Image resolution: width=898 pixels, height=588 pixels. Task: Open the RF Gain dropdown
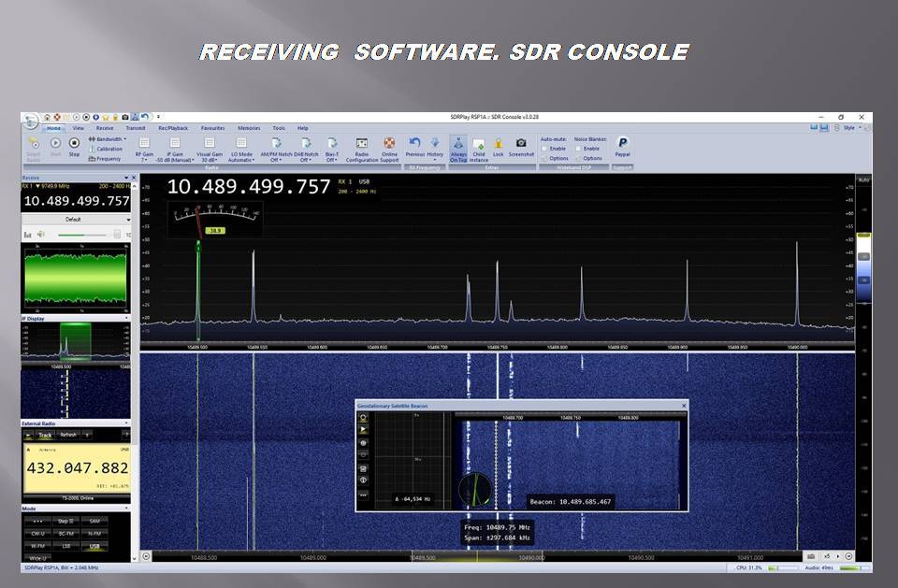(144, 149)
